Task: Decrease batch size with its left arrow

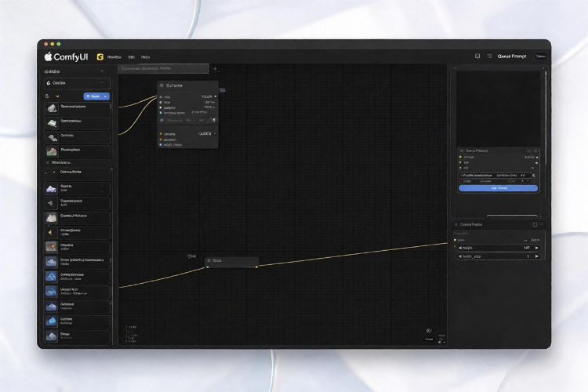Action: click(460, 256)
